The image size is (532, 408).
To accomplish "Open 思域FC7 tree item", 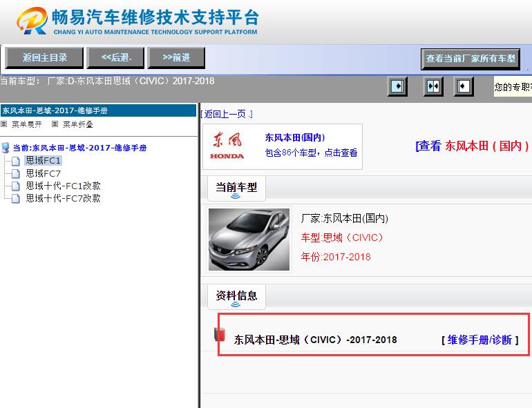I will pyautogui.click(x=44, y=173).
